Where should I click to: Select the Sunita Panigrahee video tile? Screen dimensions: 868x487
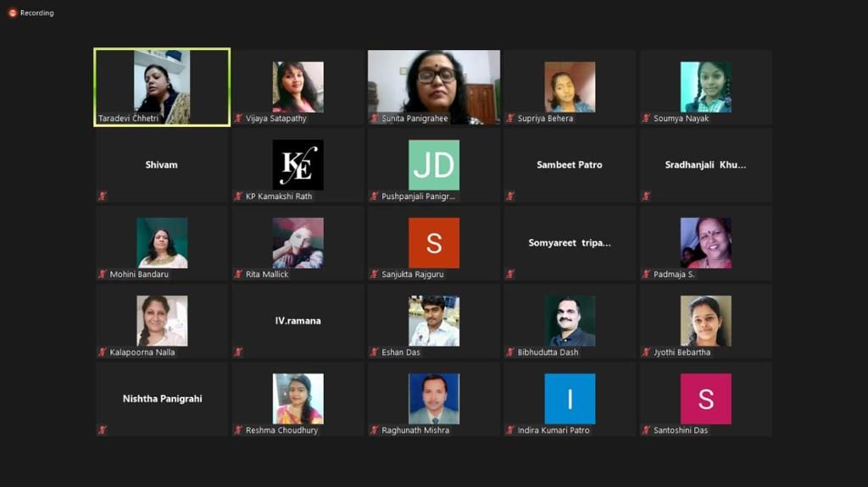(x=433, y=87)
